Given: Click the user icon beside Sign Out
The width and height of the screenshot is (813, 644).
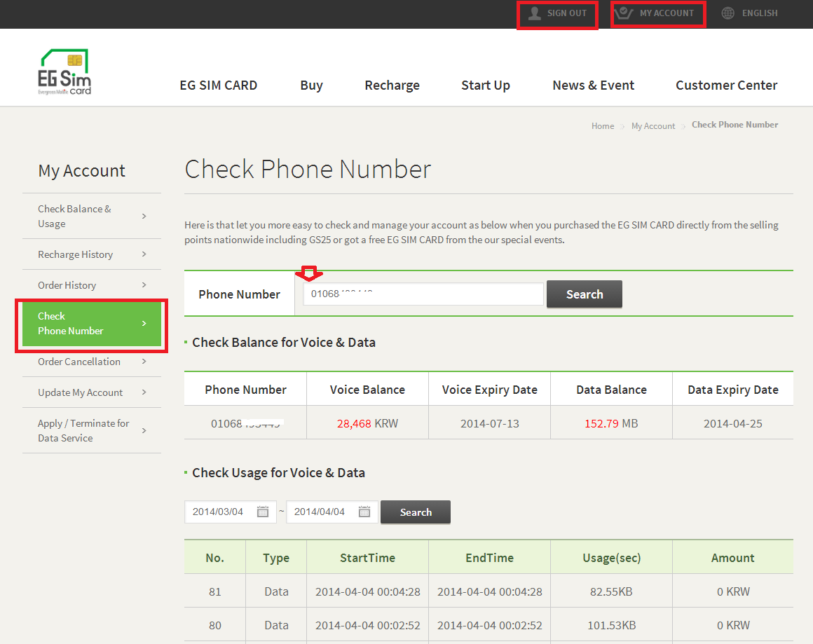Looking at the screenshot, I should (535, 13).
